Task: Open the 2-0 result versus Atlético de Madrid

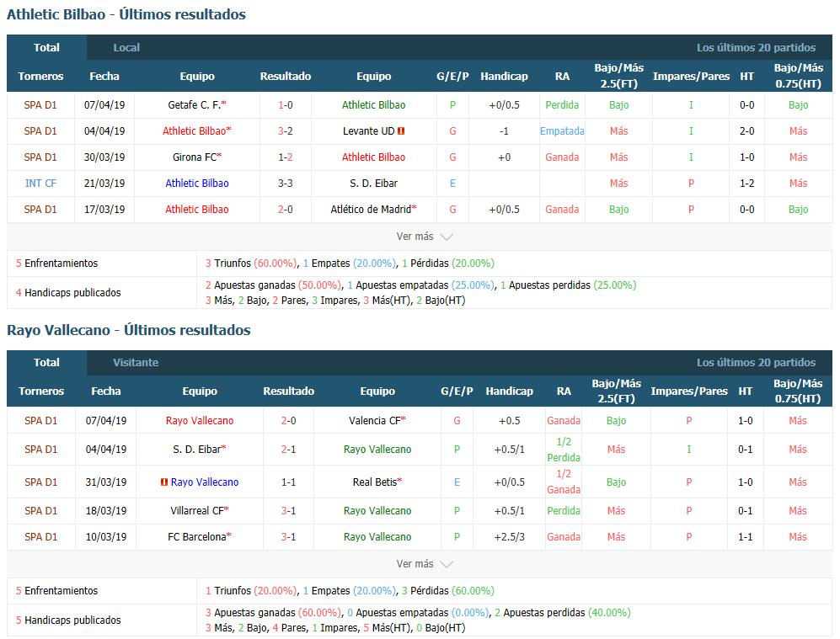Action: click(286, 210)
